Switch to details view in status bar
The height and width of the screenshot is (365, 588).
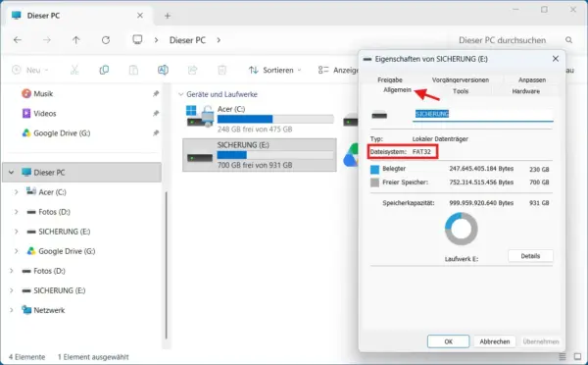coord(563,356)
